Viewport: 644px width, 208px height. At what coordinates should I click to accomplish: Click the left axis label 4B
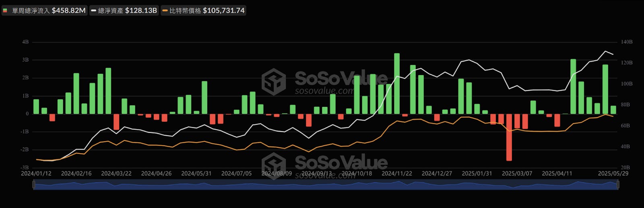25,42
